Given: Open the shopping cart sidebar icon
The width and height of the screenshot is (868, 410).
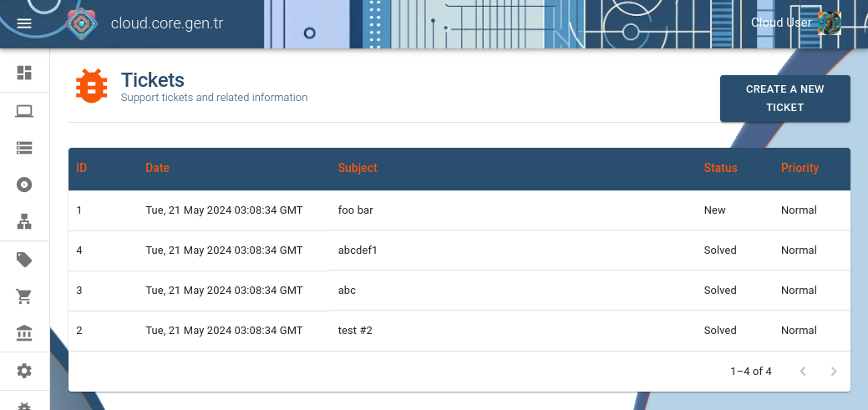Looking at the screenshot, I should [x=24, y=296].
